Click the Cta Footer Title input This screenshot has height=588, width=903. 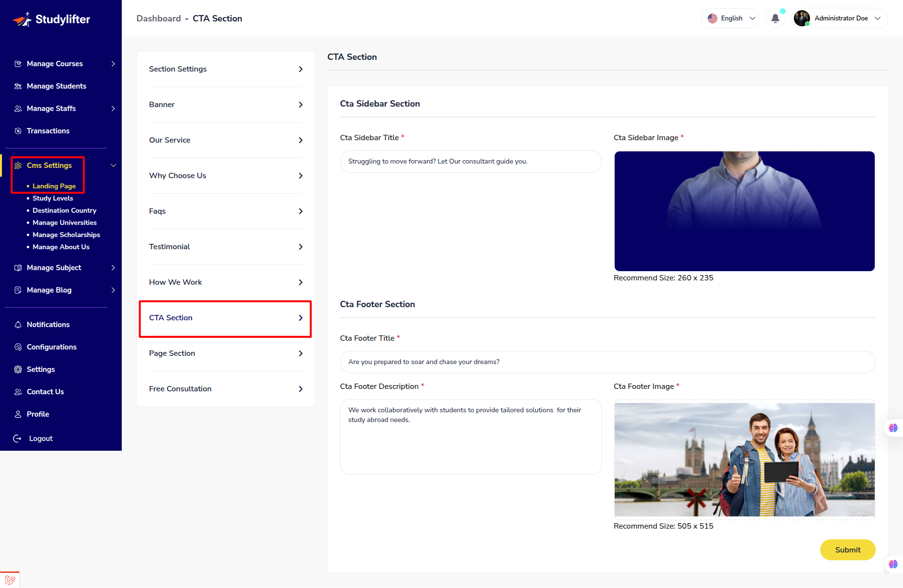click(607, 362)
